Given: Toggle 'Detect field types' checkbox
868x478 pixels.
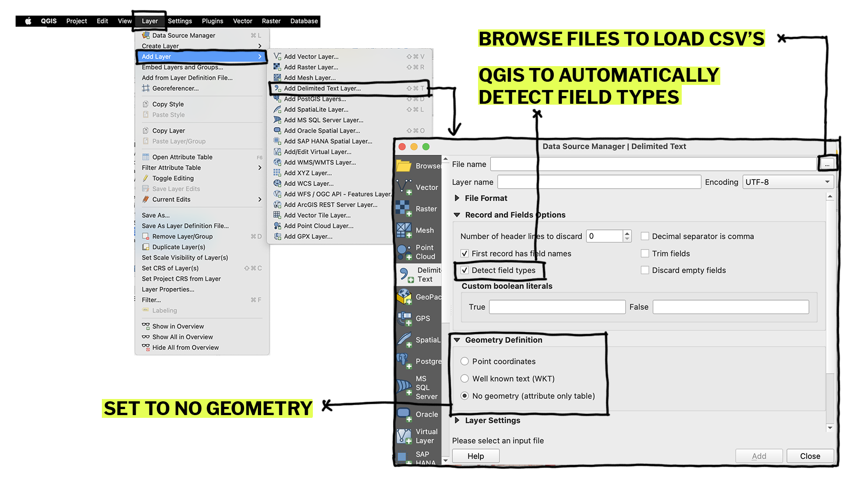Looking at the screenshot, I should click(465, 270).
